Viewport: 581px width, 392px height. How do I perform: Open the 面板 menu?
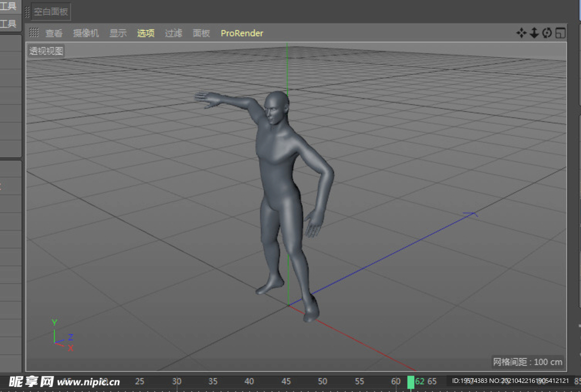201,33
